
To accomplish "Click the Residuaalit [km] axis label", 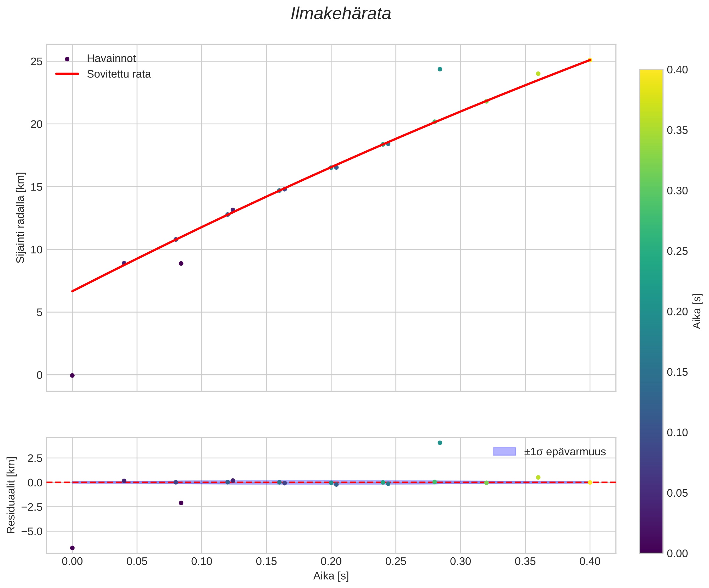I will click(x=11, y=496).
